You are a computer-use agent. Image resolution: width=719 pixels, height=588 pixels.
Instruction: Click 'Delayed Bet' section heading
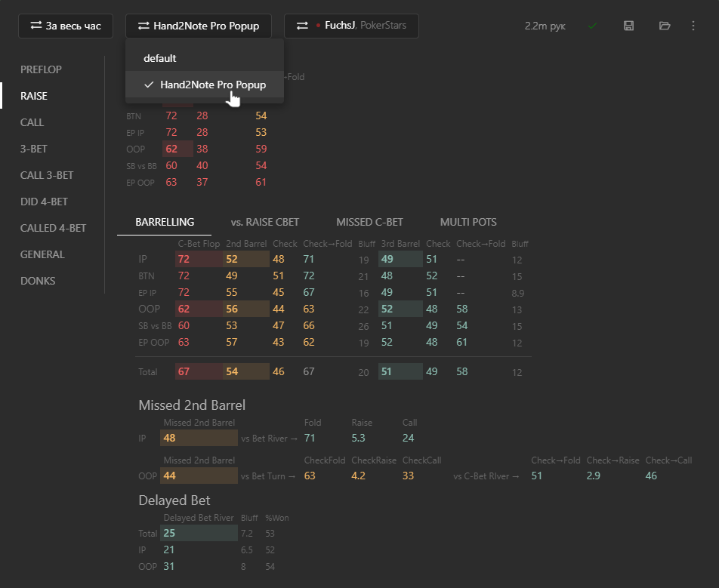pos(174,500)
